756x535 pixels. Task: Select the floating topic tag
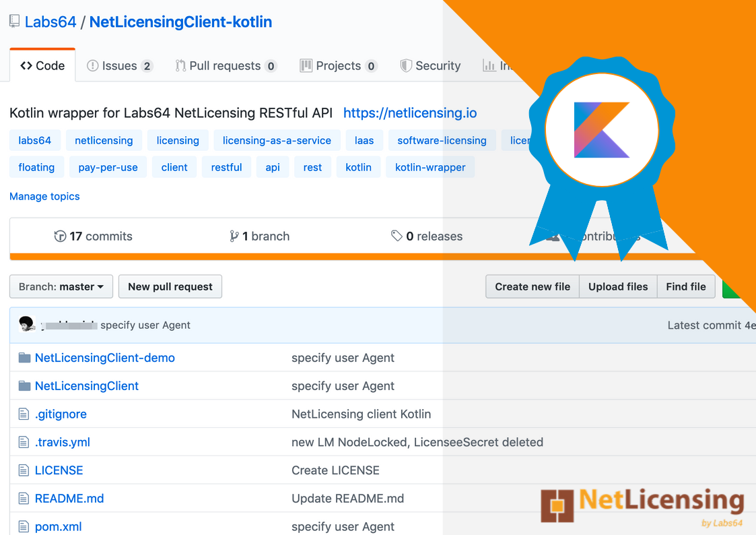(x=36, y=167)
